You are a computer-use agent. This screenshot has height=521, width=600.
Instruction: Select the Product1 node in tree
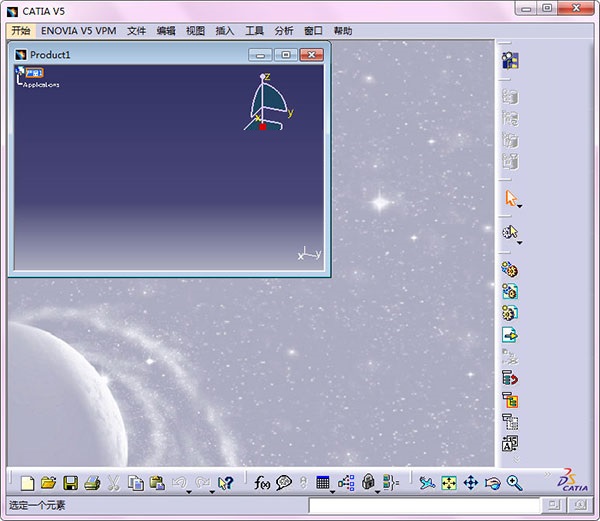pyautogui.click(x=34, y=73)
